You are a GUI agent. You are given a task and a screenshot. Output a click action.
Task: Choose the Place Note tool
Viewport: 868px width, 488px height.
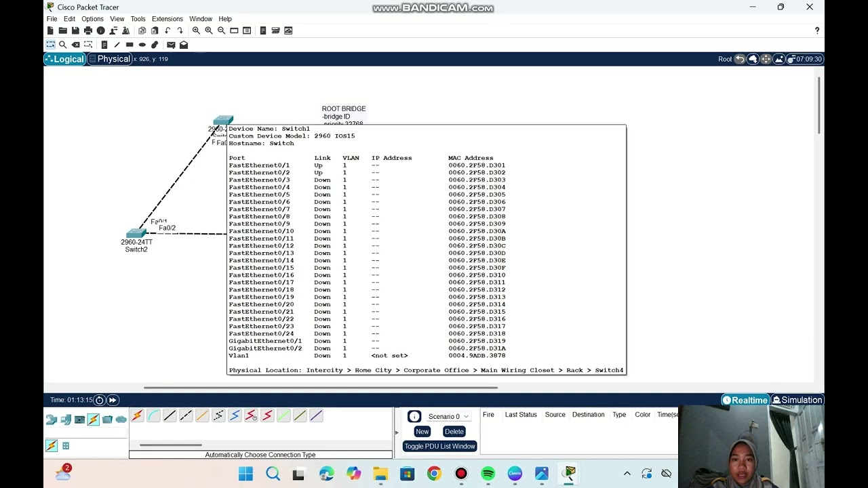(x=104, y=45)
